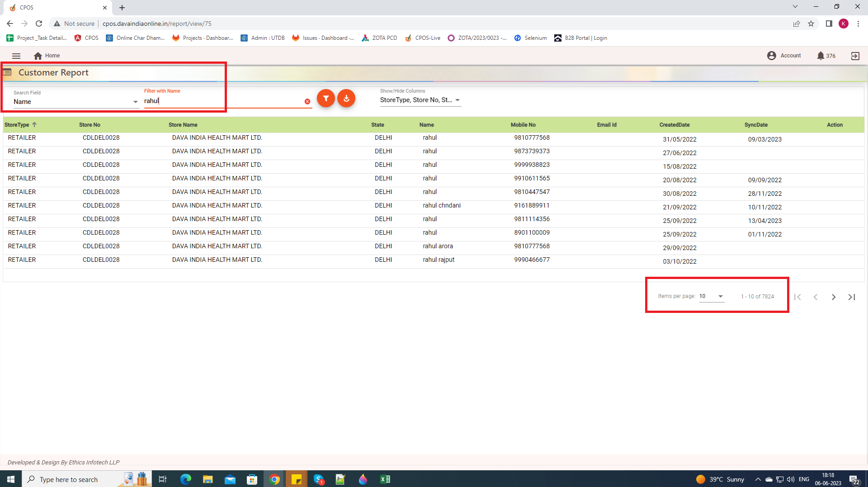This screenshot has width=868, height=487.
Task: Sort by the StoreType column header
Action: [x=17, y=125]
